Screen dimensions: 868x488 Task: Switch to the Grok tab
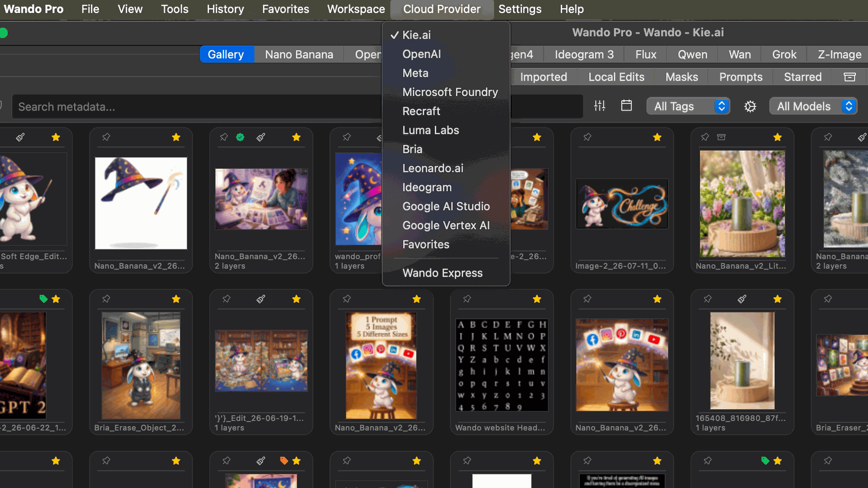[784, 54]
